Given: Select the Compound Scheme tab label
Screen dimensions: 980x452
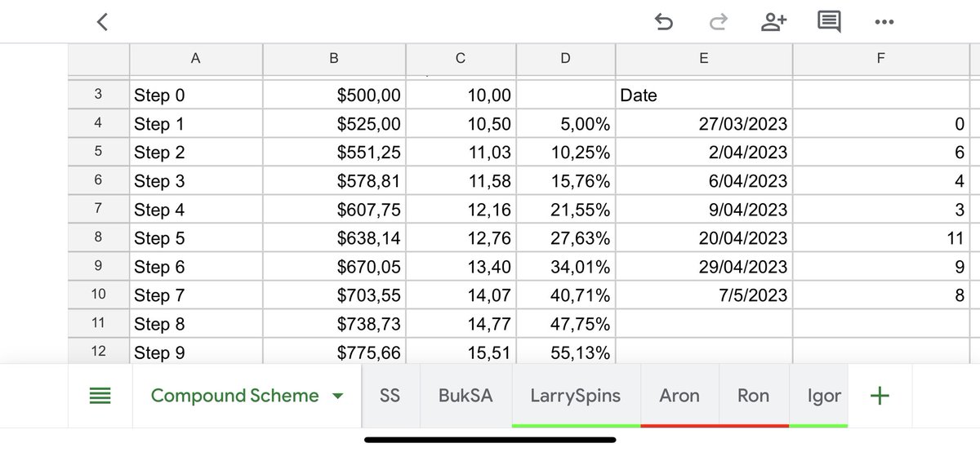Looking at the screenshot, I should 235,396.
